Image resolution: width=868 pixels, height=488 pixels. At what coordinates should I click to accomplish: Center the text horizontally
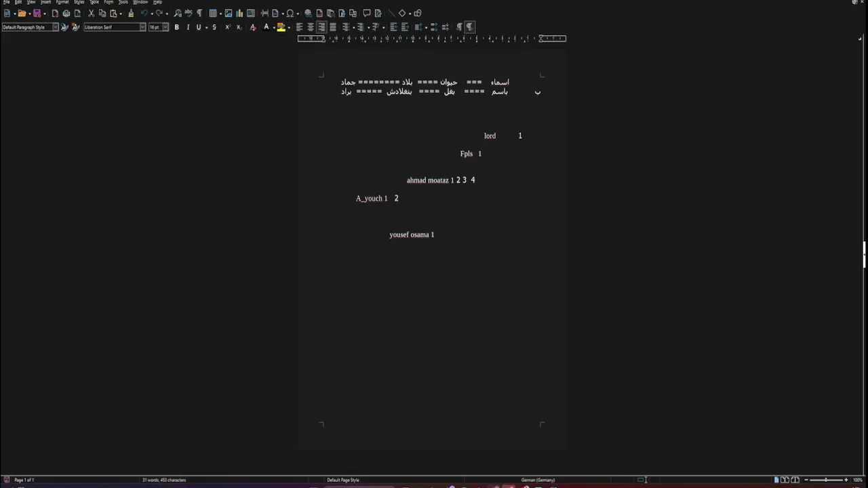(311, 27)
